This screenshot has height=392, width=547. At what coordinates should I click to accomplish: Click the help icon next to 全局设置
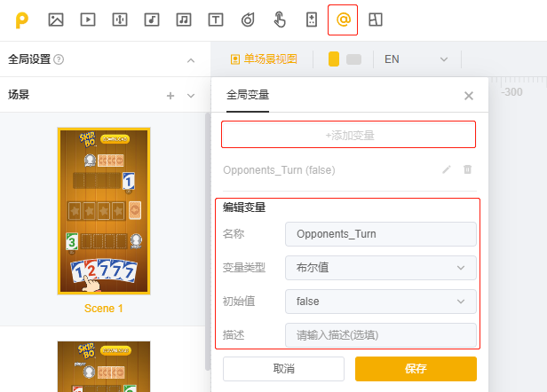tap(59, 59)
